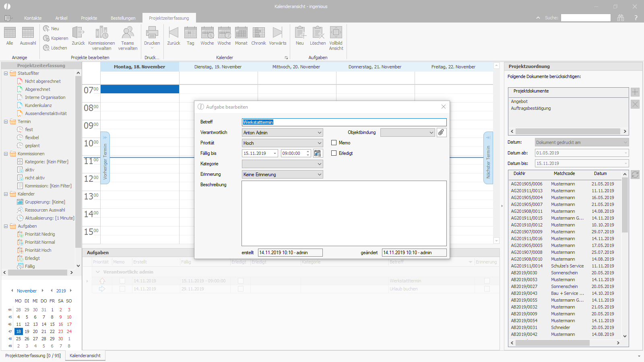
Task: Select November 22 in mini calendar
Action: (52, 331)
